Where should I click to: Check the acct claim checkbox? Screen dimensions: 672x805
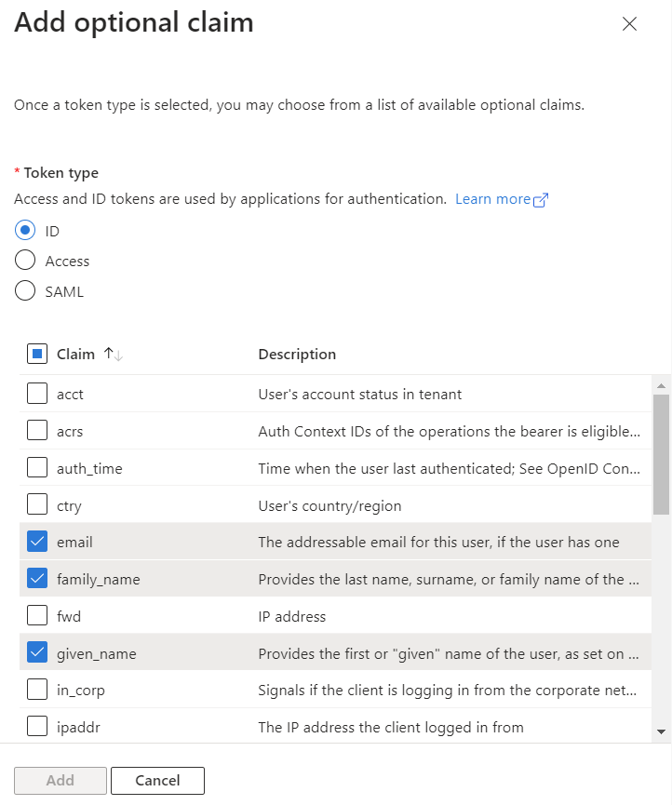pyautogui.click(x=37, y=394)
